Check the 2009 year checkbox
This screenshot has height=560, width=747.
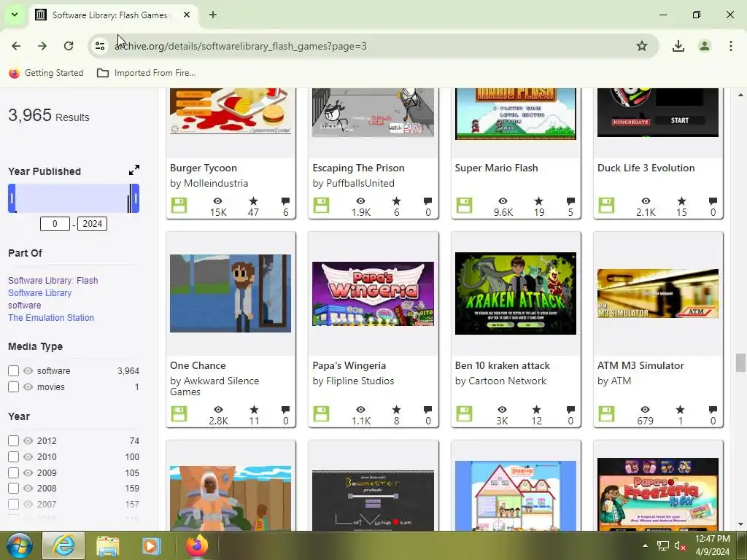click(13, 472)
